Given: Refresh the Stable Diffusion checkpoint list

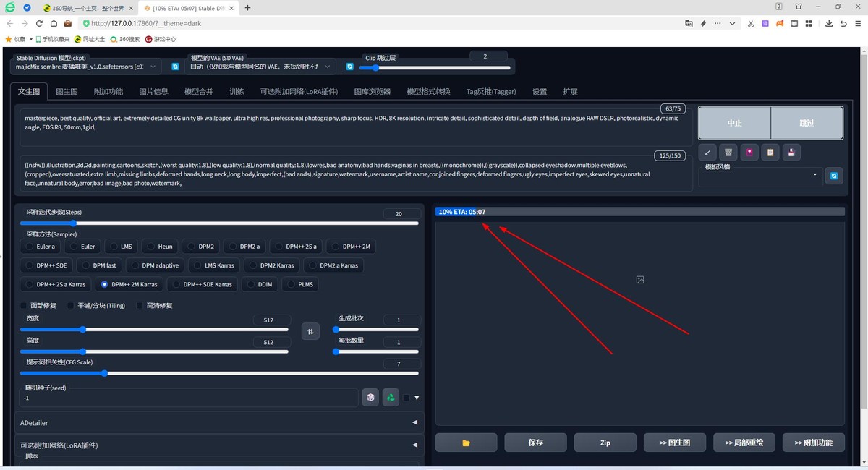Looking at the screenshot, I should pos(175,67).
